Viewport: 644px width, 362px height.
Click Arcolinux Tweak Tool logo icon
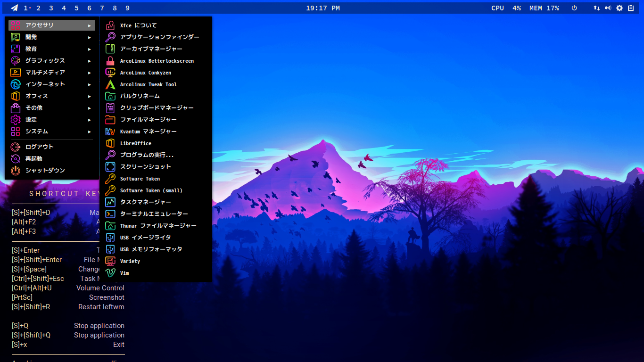tap(110, 84)
